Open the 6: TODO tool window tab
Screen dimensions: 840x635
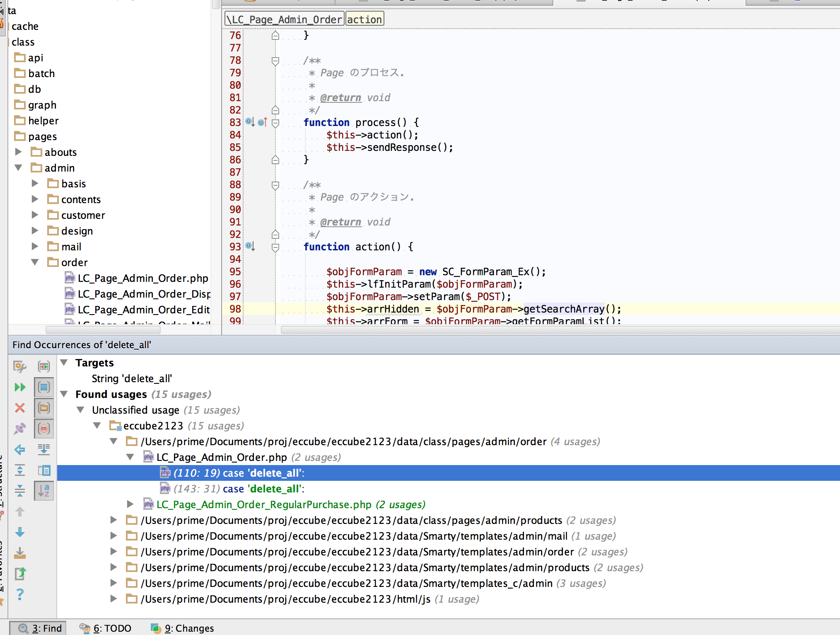click(x=106, y=628)
